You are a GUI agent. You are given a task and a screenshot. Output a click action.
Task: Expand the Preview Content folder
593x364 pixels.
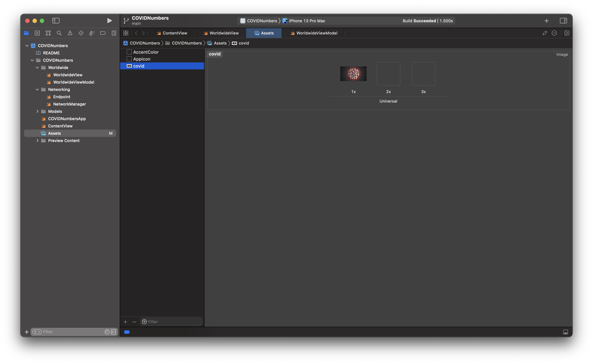point(37,140)
